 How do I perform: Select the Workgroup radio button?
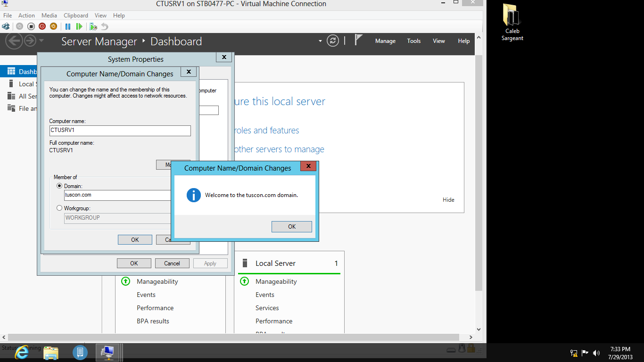click(59, 208)
